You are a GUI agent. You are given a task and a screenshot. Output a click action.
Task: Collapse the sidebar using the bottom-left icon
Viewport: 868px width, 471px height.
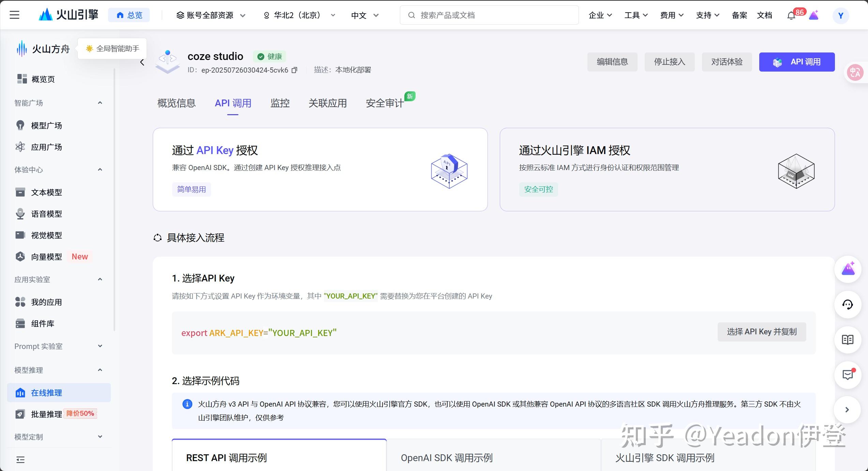click(x=20, y=460)
